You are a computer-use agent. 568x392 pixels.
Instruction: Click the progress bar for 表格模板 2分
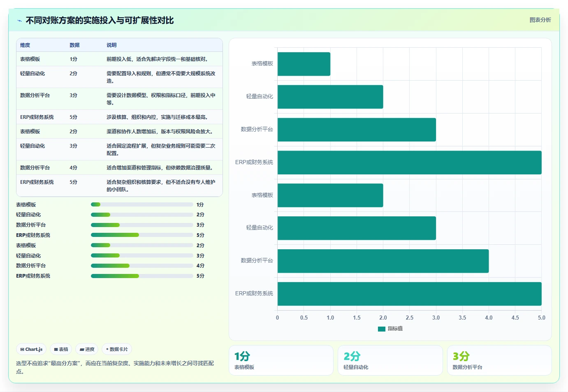click(142, 245)
